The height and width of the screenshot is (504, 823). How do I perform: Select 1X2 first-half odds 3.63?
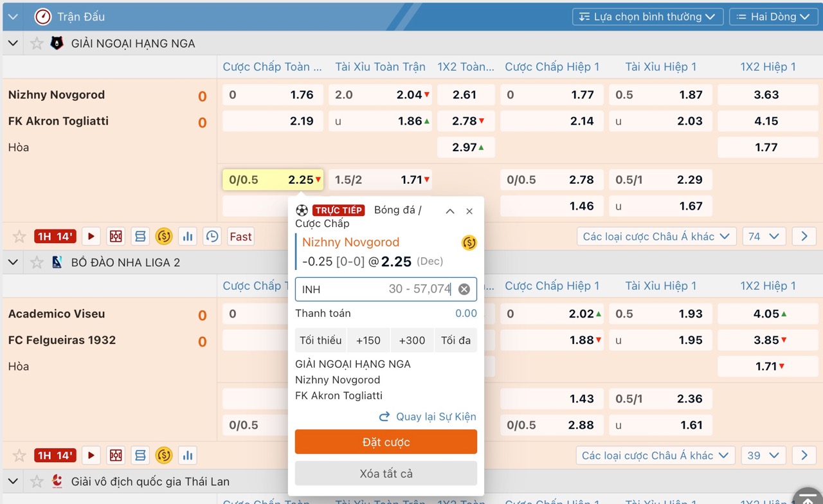[767, 95]
